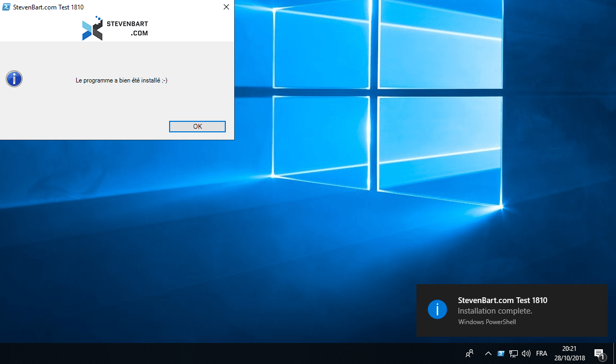Show hidden icons with the tray chevron
This screenshot has width=616, height=364.
pos(488,353)
